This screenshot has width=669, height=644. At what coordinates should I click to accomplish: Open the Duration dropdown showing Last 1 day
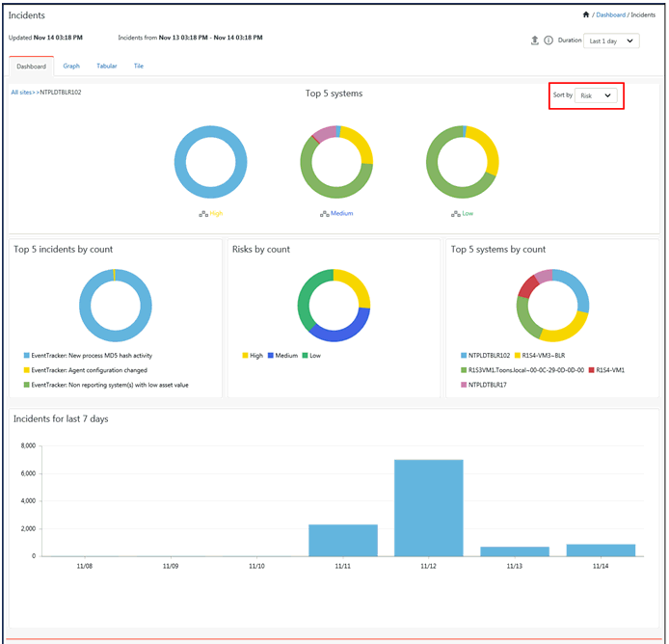point(612,40)
